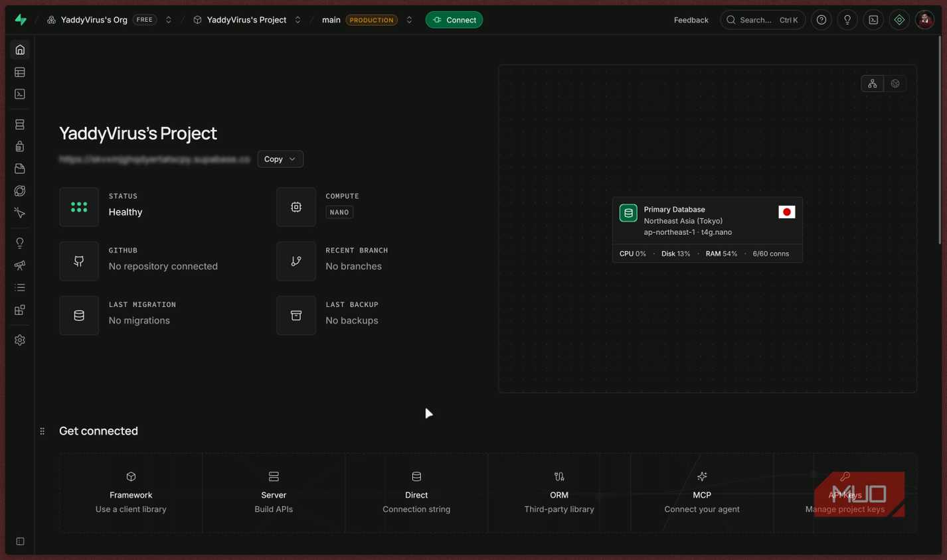Click the page vertical scrollbar
The height and width of the screenshot is (560, 947).
940,141
